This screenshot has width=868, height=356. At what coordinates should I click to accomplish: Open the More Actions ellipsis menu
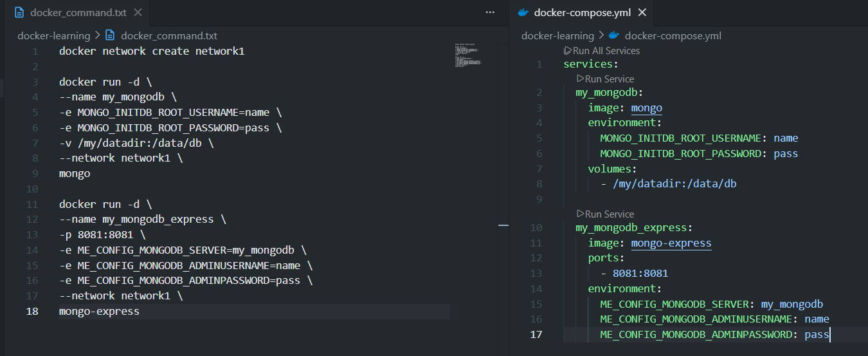click(490, 12)
